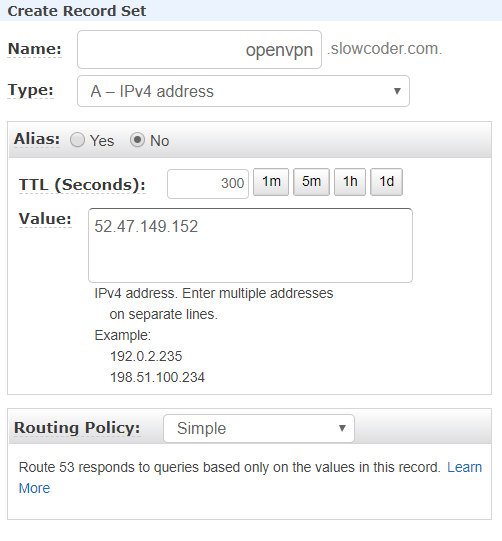Open the Routing Policy dropdown set to Simple
The image size is (502, 541).
click(x=259, y=428)
